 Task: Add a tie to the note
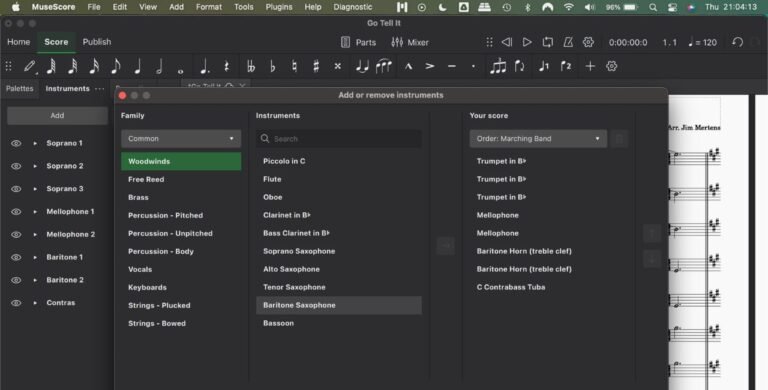click(362, 66)
